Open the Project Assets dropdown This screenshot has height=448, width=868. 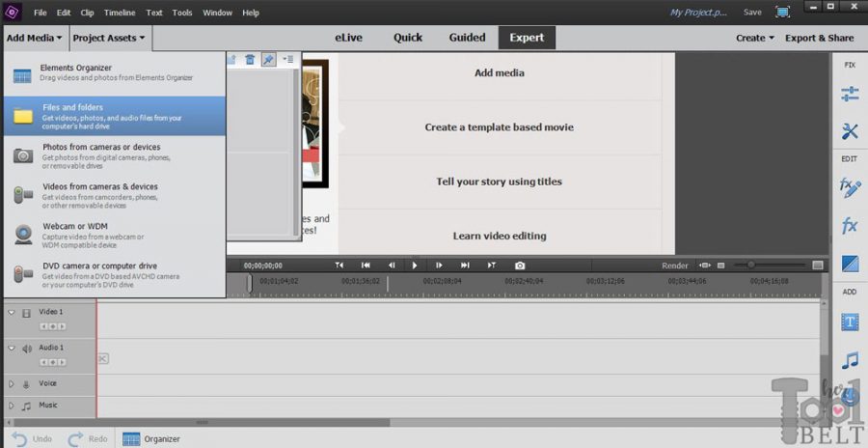click(108, 38)
